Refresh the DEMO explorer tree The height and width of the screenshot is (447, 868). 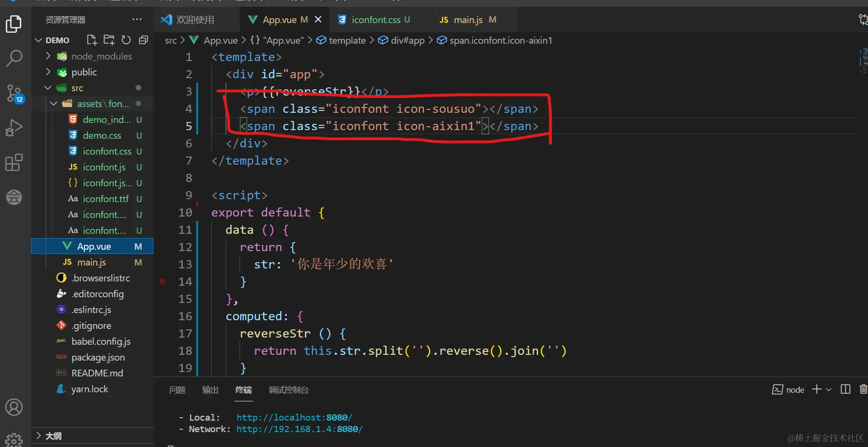[x=126, y=40]
